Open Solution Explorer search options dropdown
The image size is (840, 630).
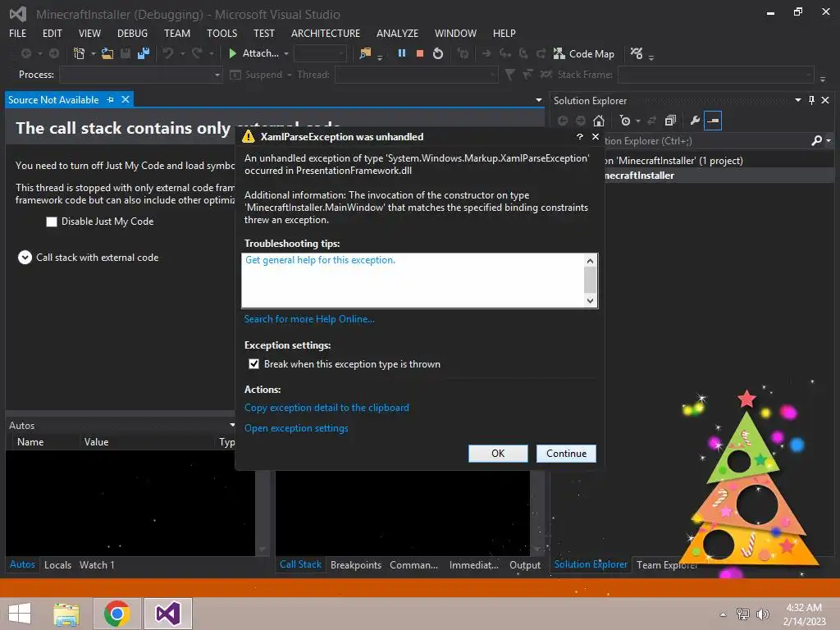[x=829, y=141]
